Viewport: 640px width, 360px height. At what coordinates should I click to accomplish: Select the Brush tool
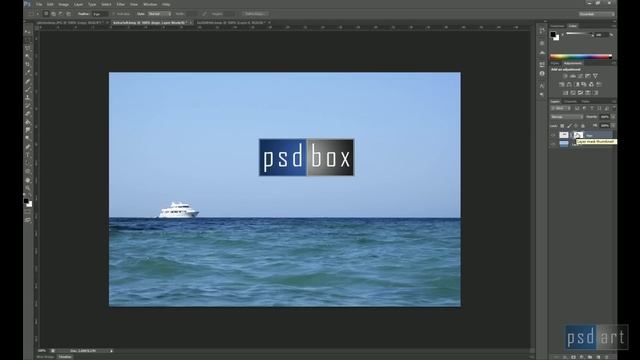click(28, 90)
